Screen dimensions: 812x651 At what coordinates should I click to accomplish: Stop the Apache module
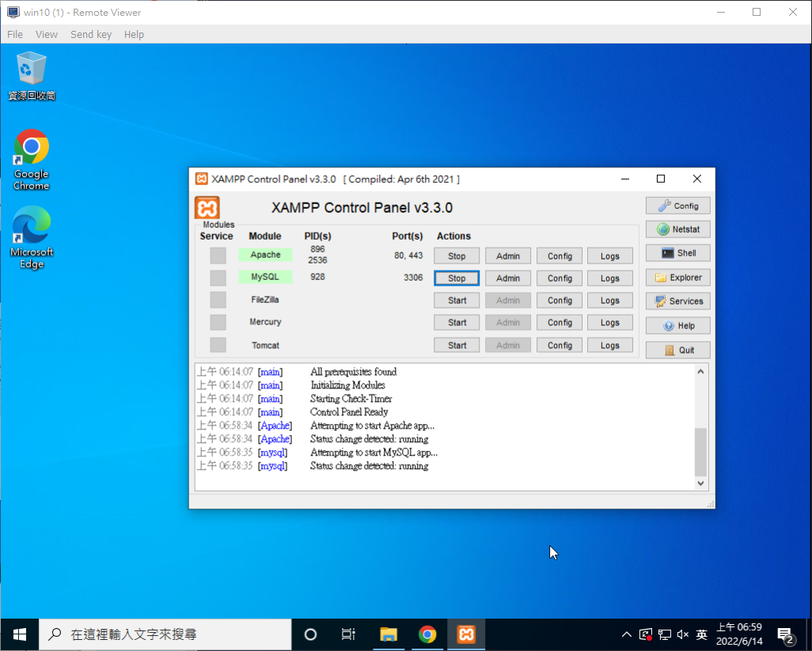coord(457,256)
